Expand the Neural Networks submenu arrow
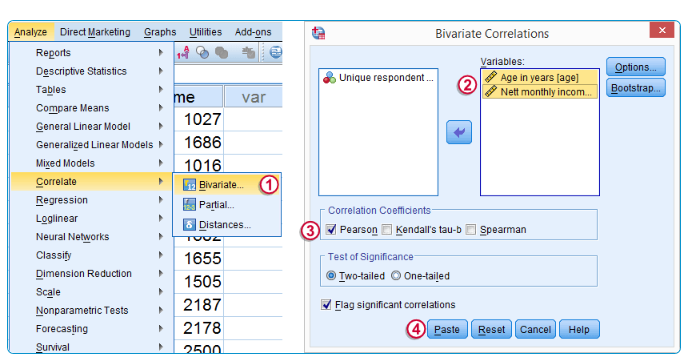Screen dimensions: 689x362 160,237
